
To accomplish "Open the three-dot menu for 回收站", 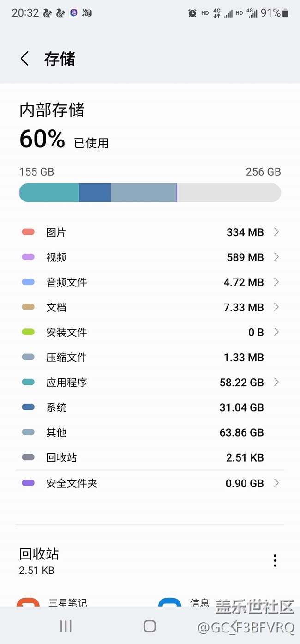I will [x=275, y=560].
